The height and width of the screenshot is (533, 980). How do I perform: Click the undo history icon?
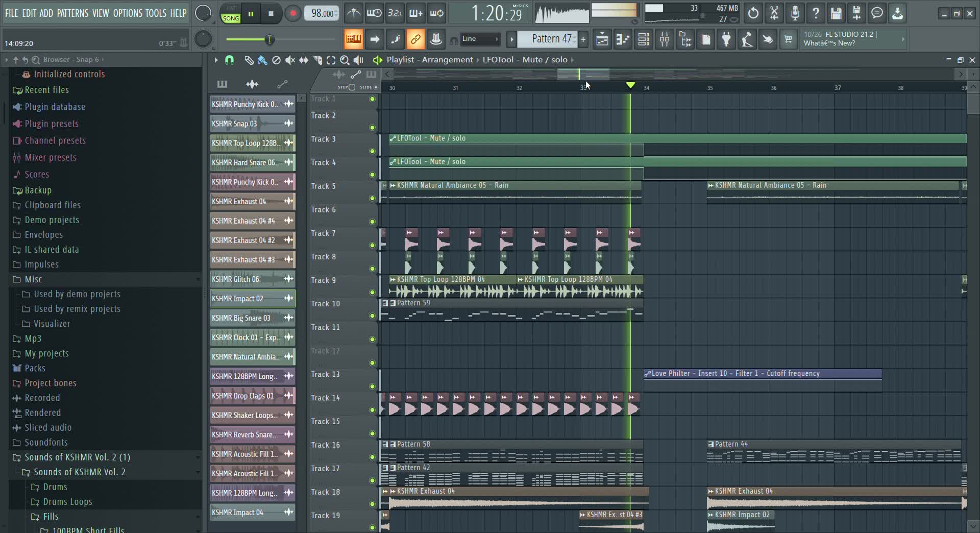pos(753,13)
